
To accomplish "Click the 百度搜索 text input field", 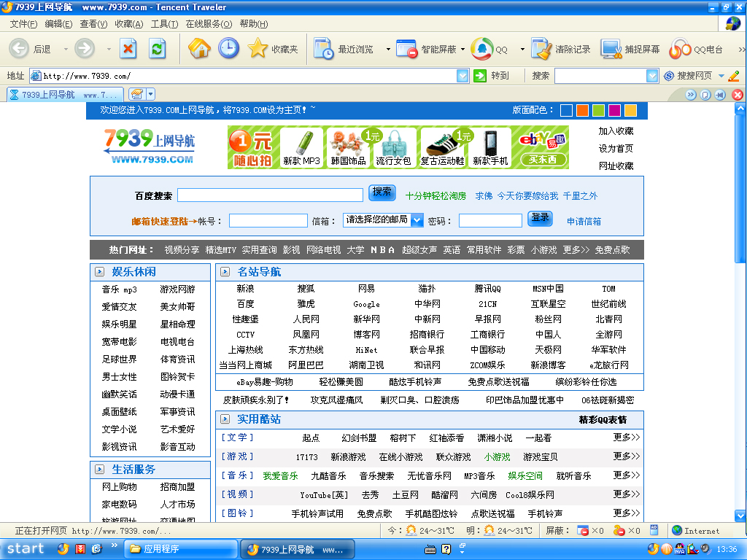I will (270, 195).
